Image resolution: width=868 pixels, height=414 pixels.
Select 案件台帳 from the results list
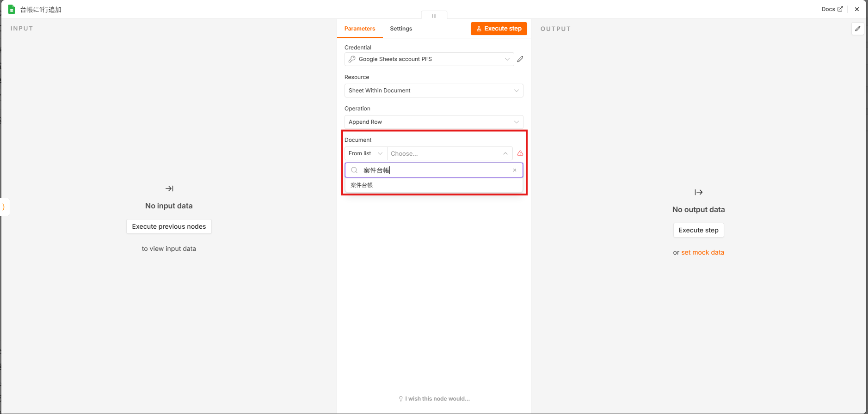pyautogui.click(x=434, y=185)
